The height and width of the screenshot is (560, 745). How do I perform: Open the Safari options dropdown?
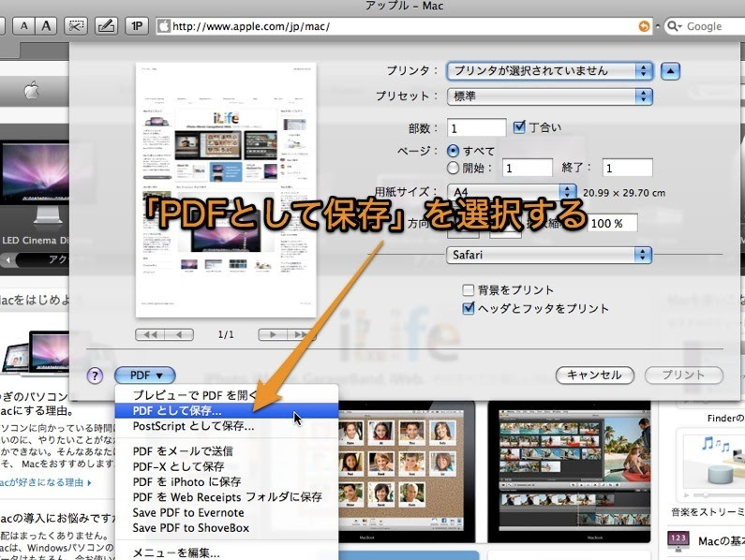tap(549, 255)
